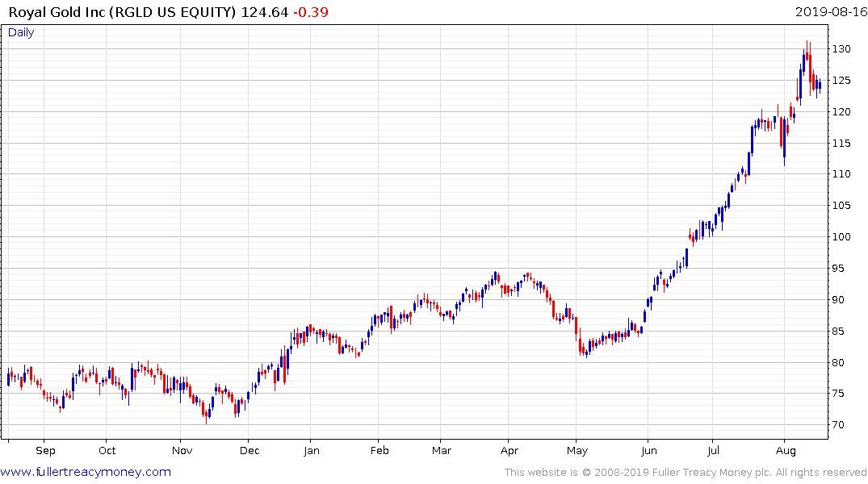
Task: Select the Dec label on time axis
Action: tap(249, 451)
